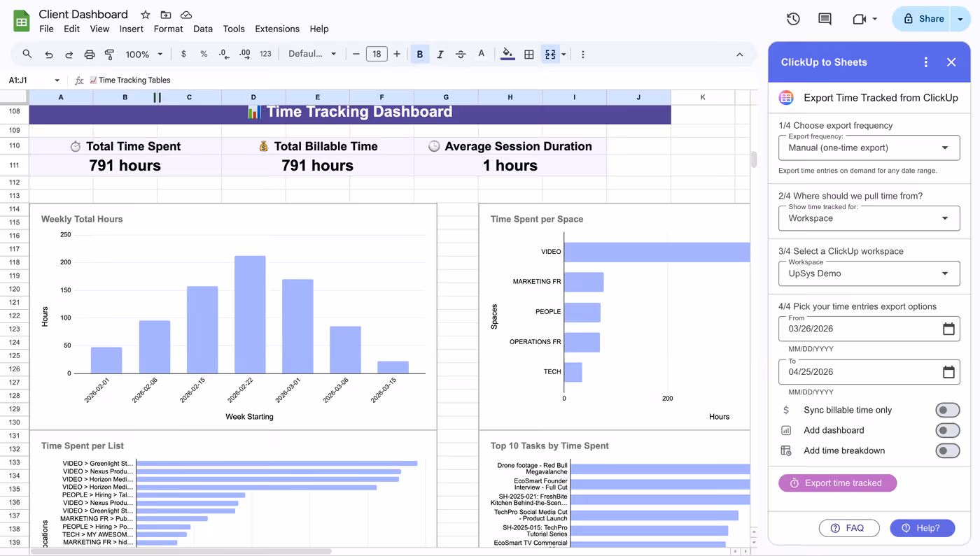This screenshot has height=556, width=980.
Task: Open the Insert menu
Action: tap(132, 29)
